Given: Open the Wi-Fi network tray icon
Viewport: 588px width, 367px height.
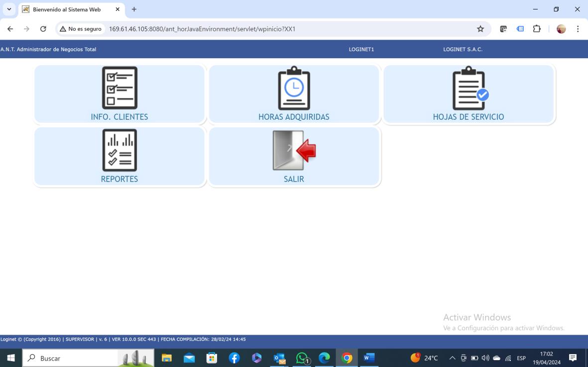Looking at the screenshot, I should point(508,358).
